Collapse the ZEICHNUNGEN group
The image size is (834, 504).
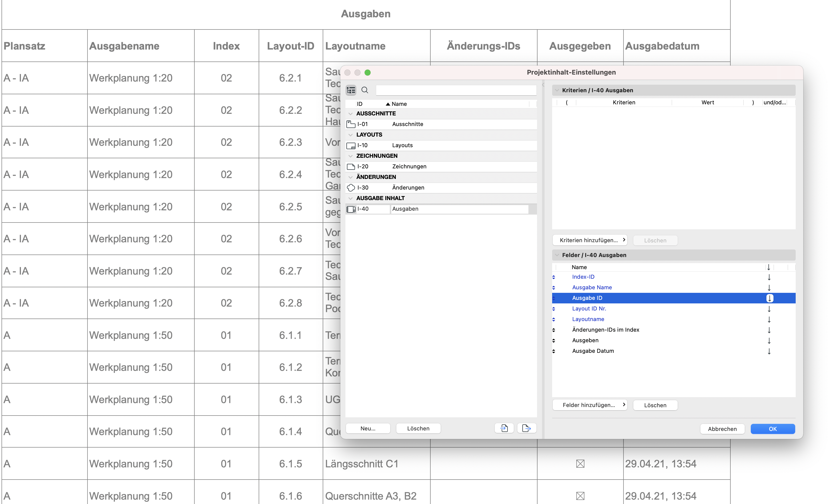click(351, 156)
